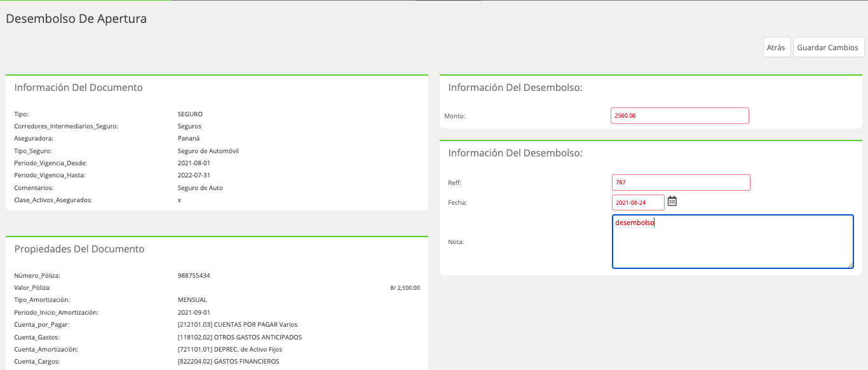
Task: Select the Reff input containing 787
Action: click(x=681, y=182)
